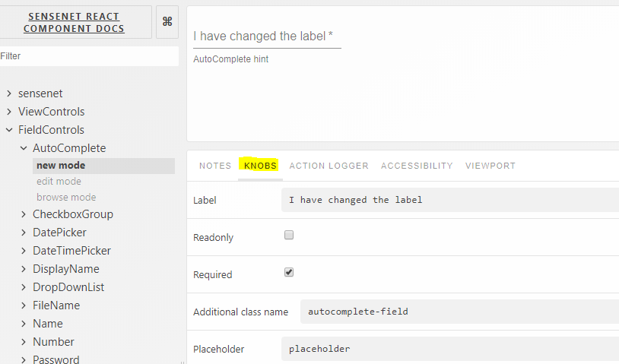Expand the DatePicker chevron

24,233
